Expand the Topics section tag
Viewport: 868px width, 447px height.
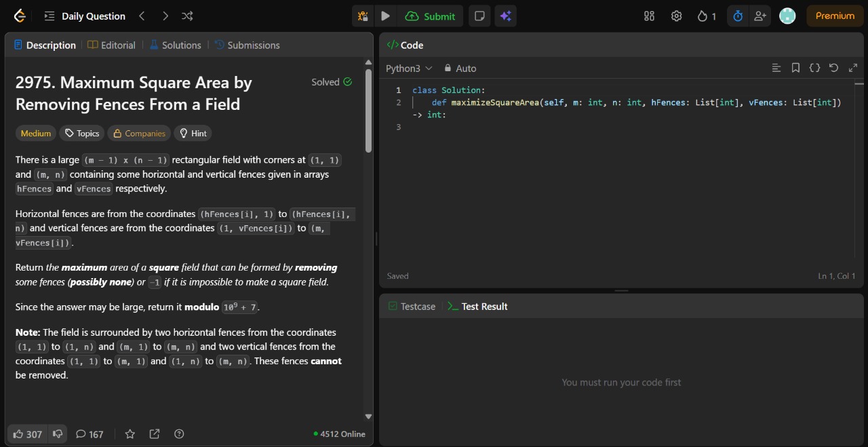pyautogui.click(x=82, y=134)
